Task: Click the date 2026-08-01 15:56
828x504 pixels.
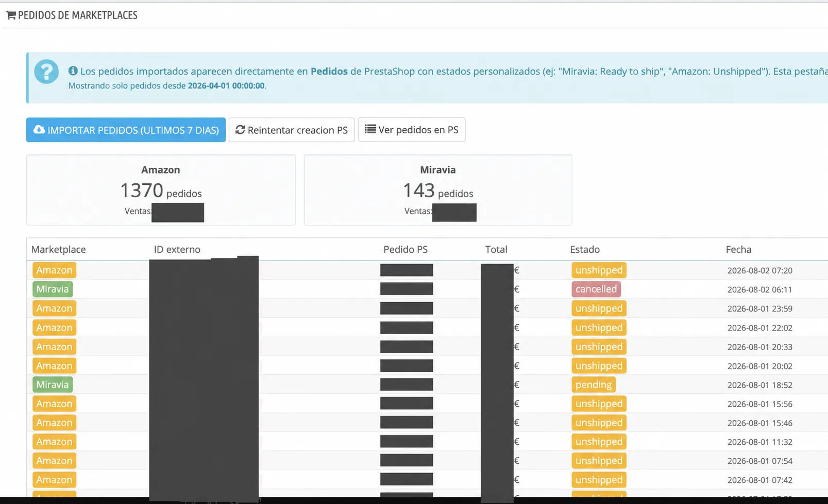Action: point(760,404)
